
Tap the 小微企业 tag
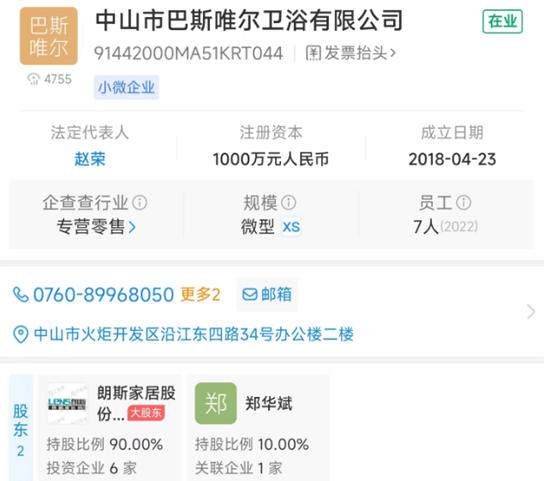click(x=126, y=87)
